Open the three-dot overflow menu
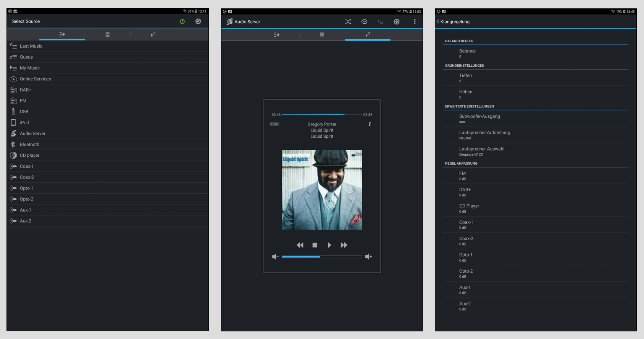Screen dimensions: 644x339 coord(415,22)
